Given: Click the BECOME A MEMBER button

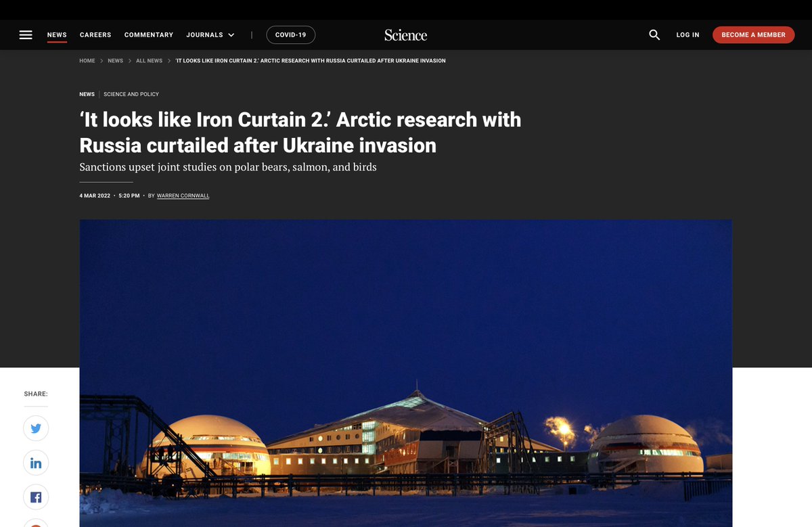Looking at the screenshot, I should pos(753,34).
